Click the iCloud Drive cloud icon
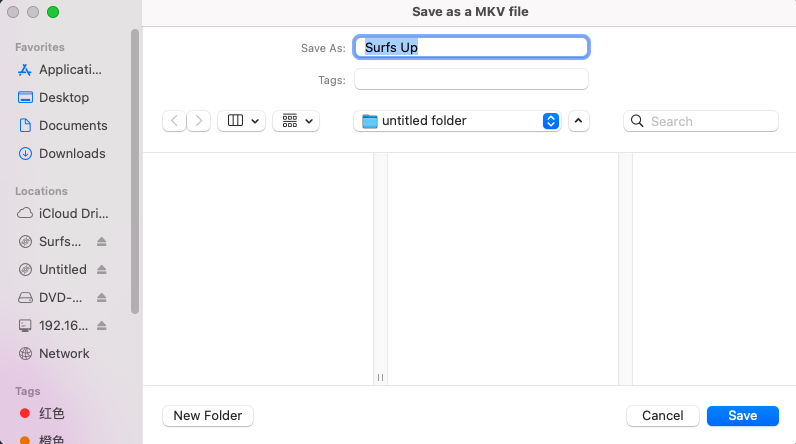The width and height of the screenshot is (796, 444). [x=25, y=213]
